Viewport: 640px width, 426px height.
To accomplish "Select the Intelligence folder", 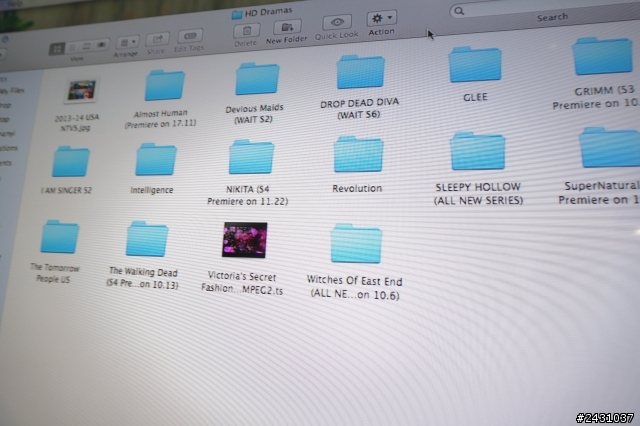I will (x=156, y=159).
